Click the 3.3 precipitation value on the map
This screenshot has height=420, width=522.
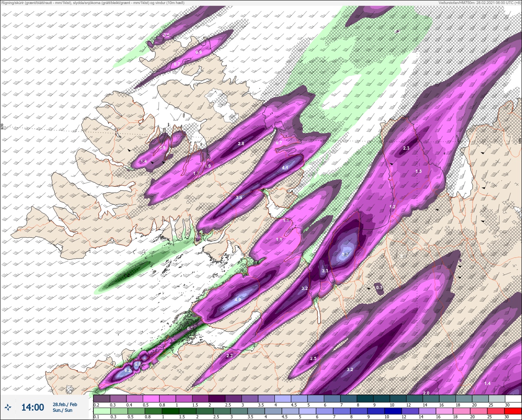325,271
